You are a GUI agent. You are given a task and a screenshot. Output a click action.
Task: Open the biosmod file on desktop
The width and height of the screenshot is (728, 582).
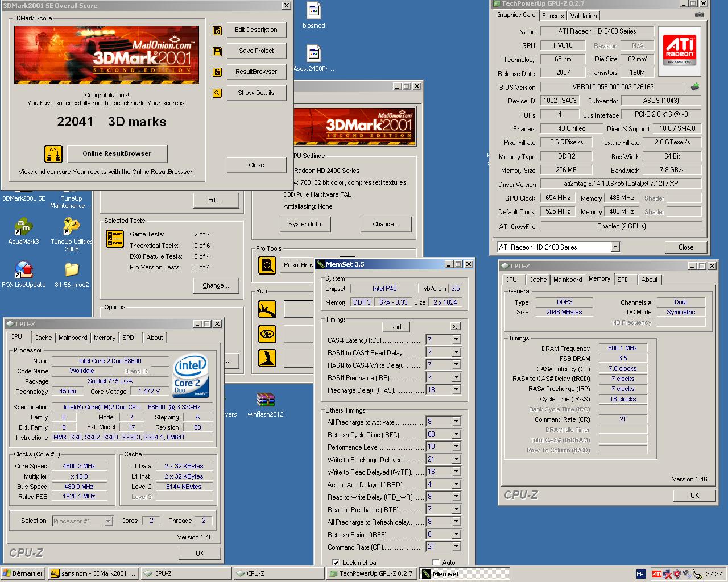pos(313,11)
